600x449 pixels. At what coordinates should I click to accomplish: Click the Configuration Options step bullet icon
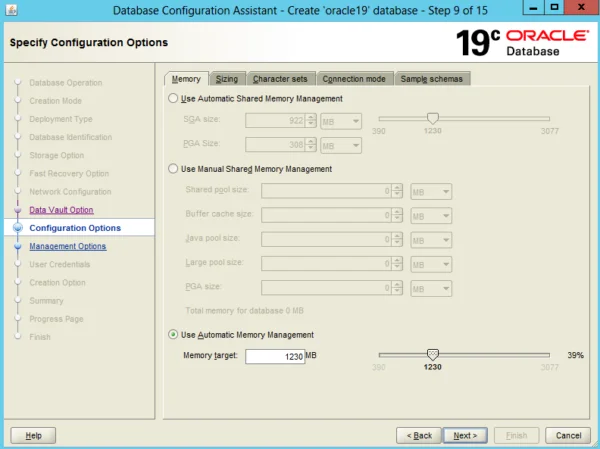click(x=18, y=228)
